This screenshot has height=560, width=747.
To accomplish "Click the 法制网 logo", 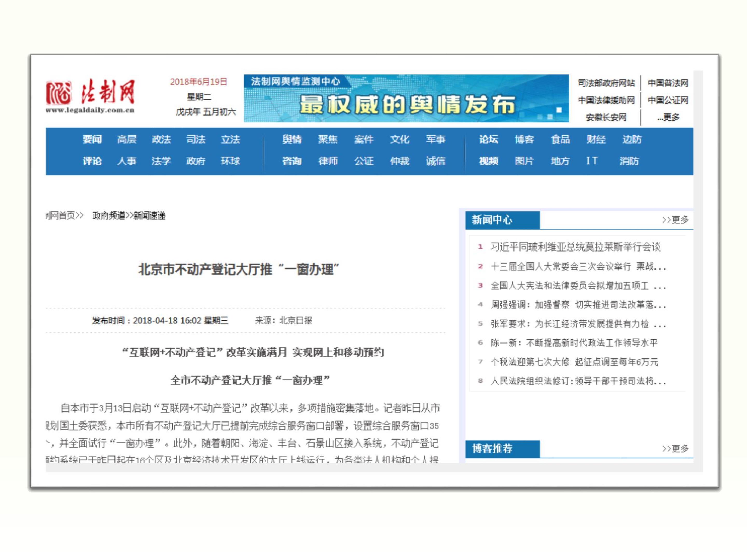I will 91,96.
